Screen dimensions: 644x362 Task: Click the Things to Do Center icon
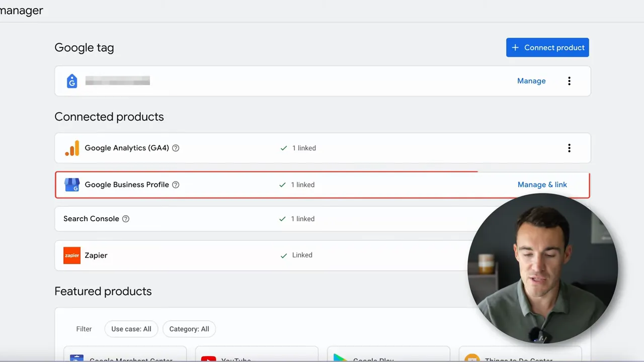tap(472, 358)
